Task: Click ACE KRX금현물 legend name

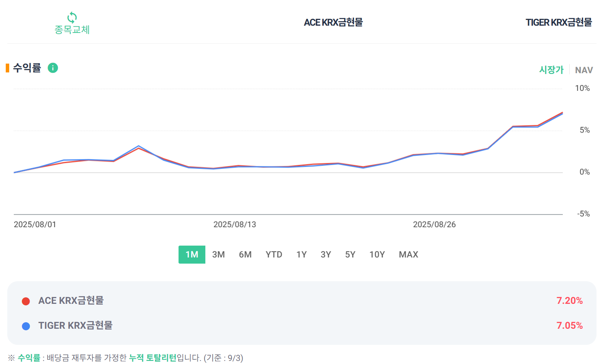Action: pos(71,300)
